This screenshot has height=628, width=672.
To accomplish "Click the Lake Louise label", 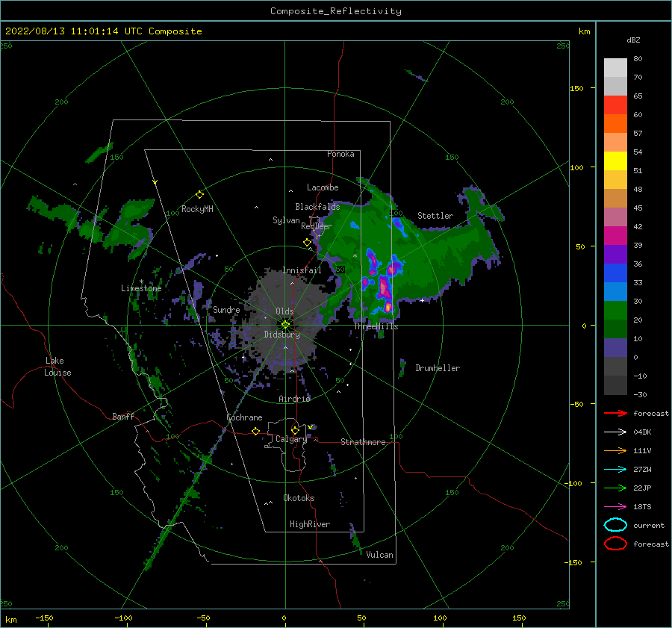I will [x=57, y=367].
